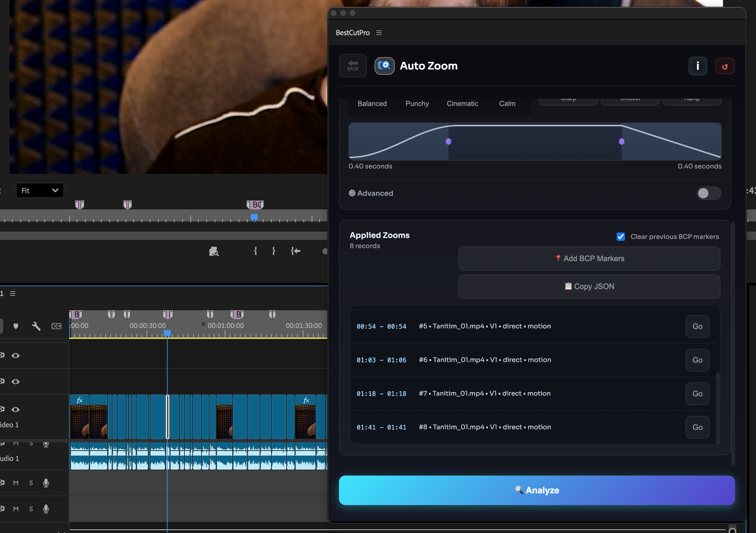Click the Auto Zoom magnifier logo icon
The height and width of the screenshot is (533, 756).
click(384, 66)
